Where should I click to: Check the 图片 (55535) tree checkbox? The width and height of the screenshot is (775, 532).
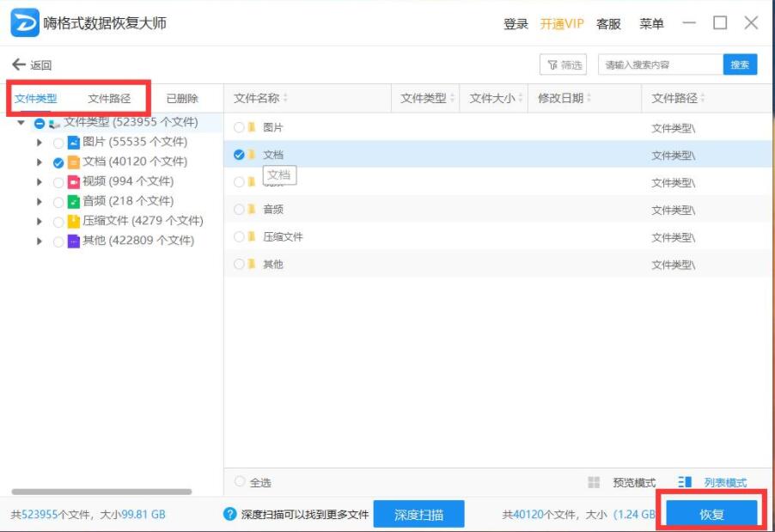coord(58,144)
